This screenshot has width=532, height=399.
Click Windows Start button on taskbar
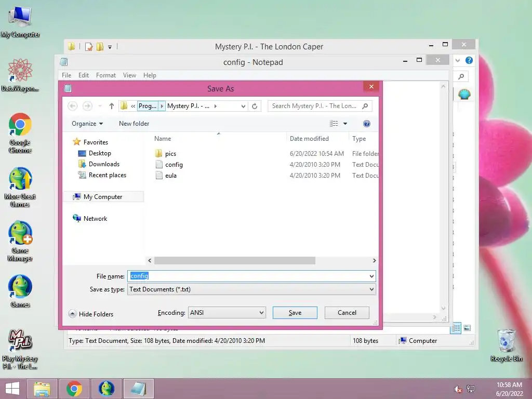coord(12,389)
